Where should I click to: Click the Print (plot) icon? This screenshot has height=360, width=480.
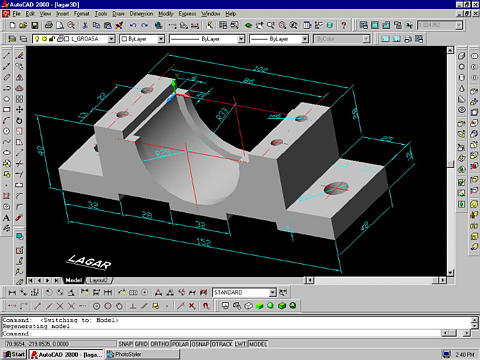(x=49, y=25)
